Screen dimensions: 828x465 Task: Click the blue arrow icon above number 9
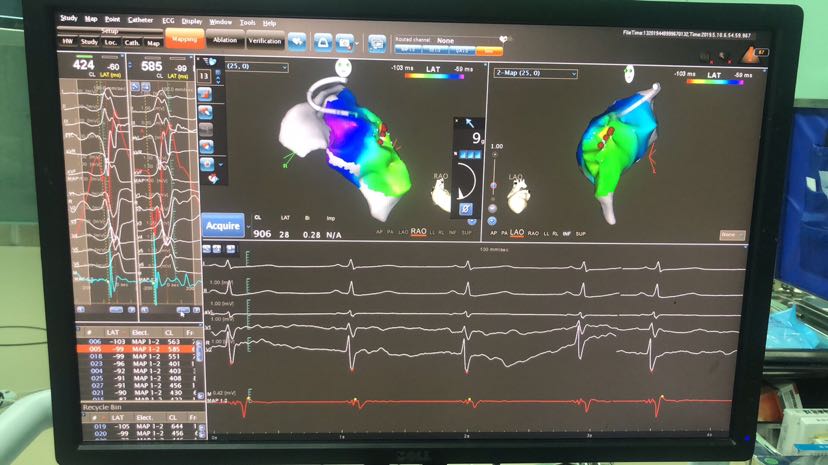469,123
